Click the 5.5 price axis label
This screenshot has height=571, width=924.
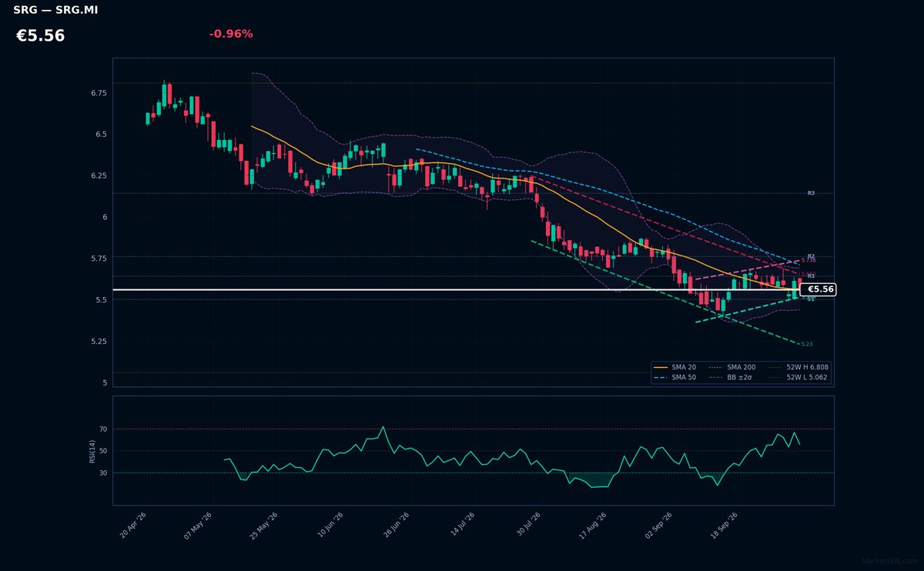[x=101, y=300]
